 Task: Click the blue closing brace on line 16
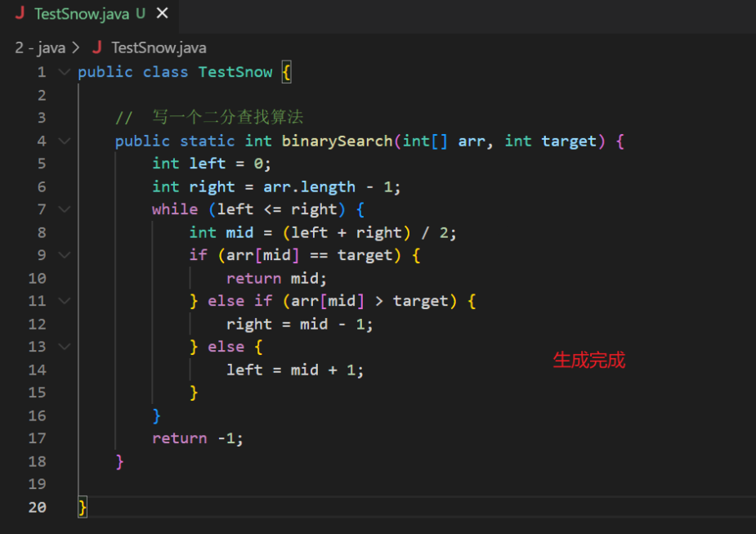click(156, 415)
